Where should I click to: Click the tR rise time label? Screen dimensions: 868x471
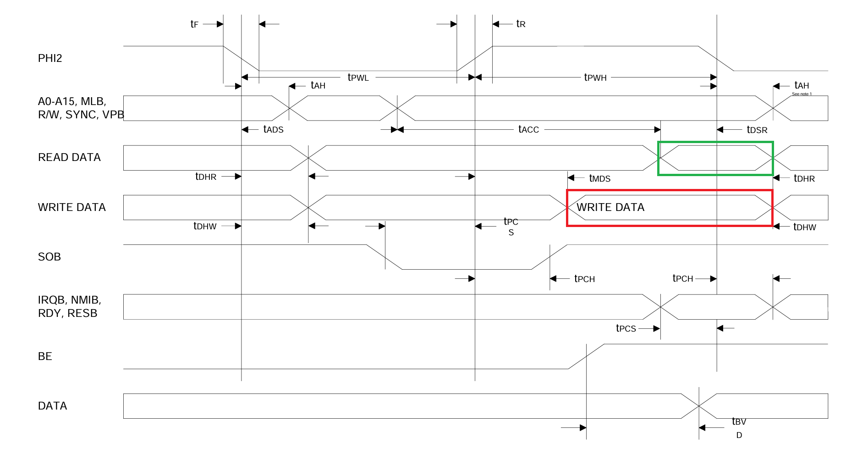(521, 24)
